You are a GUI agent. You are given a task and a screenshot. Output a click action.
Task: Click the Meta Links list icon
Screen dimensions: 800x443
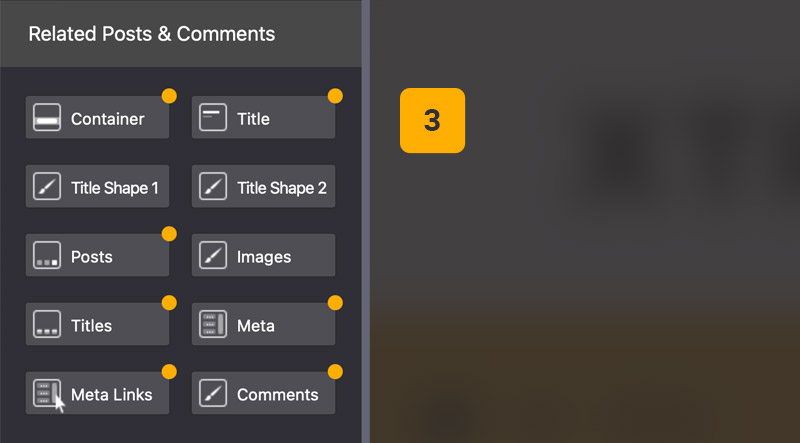tap(47, 394)
